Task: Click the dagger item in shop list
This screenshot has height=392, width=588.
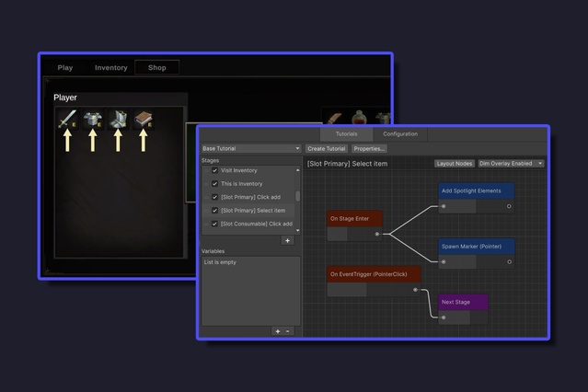Action: click(335, 118)
